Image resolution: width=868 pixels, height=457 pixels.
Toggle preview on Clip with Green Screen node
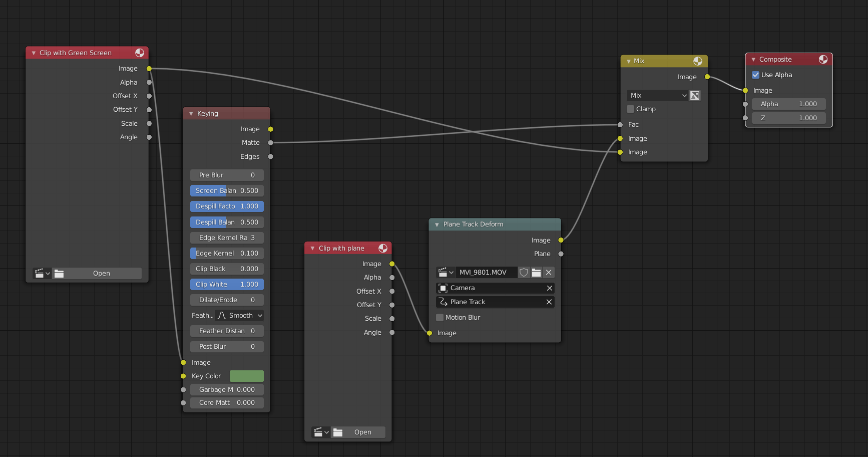click(140, 53)
